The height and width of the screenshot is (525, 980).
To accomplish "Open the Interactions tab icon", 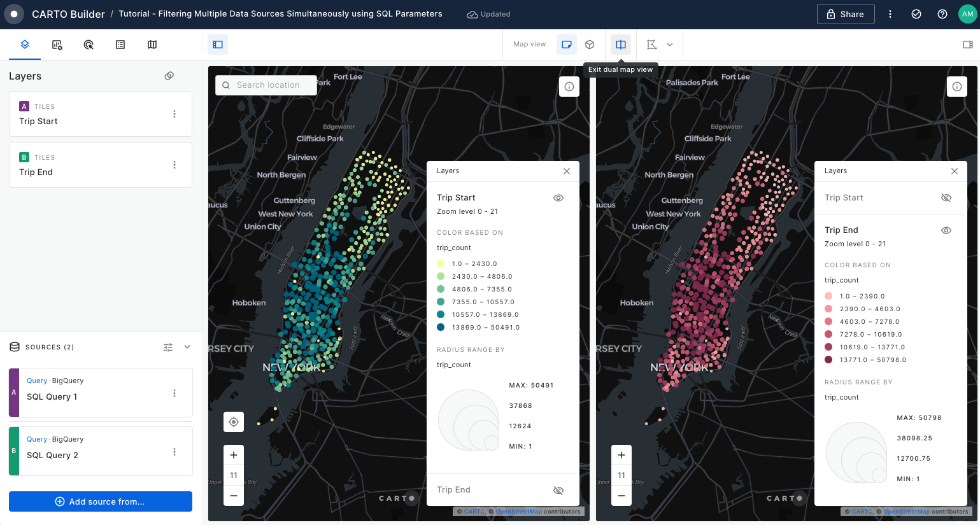I will click(x=89, y=45).
